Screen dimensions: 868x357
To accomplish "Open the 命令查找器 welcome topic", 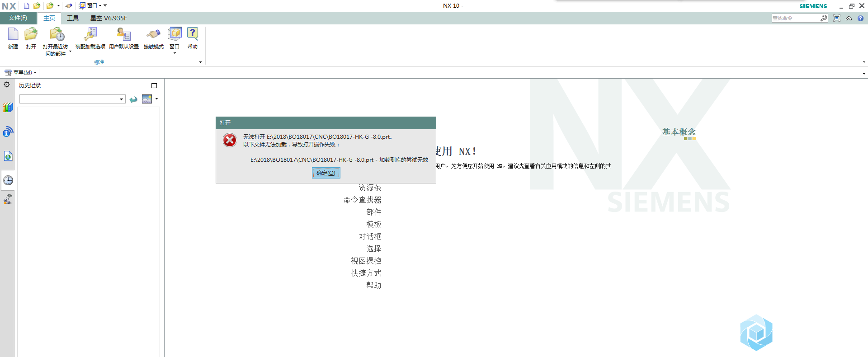I will coord(362,200).
